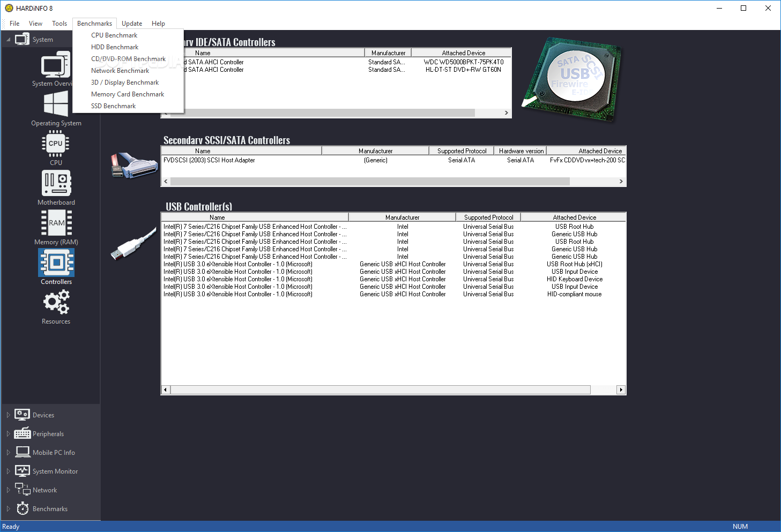Click the System monitor icon in sidebar header

22,39
